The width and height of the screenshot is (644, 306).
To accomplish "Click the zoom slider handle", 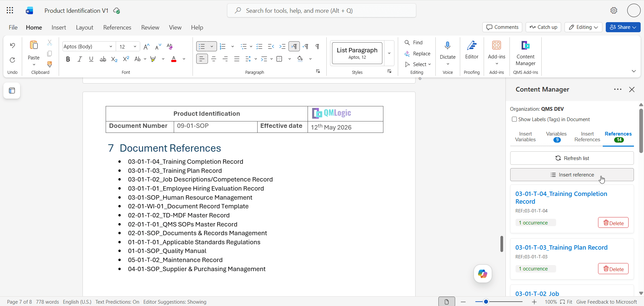I will (x=486, y=302).
